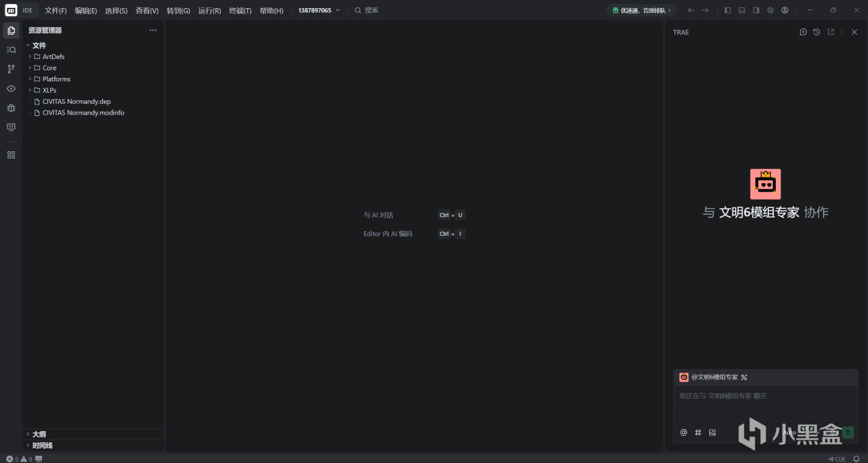The width and height of the screenshot is (868, 463).
Task: Expand the 时间线 timeline section
Action: tap(93, 445)
